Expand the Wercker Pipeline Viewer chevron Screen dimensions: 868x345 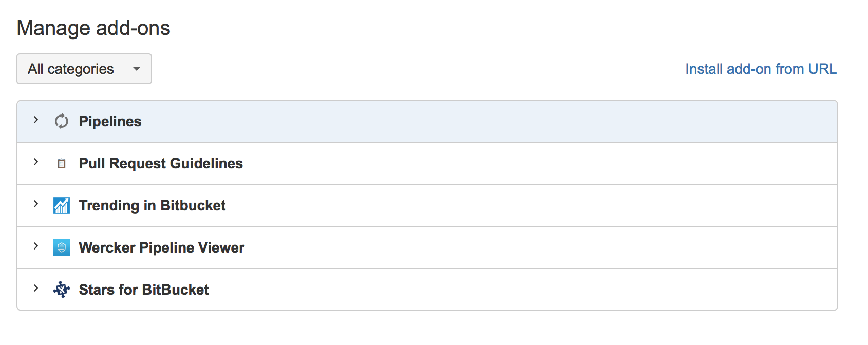point(36,246)
